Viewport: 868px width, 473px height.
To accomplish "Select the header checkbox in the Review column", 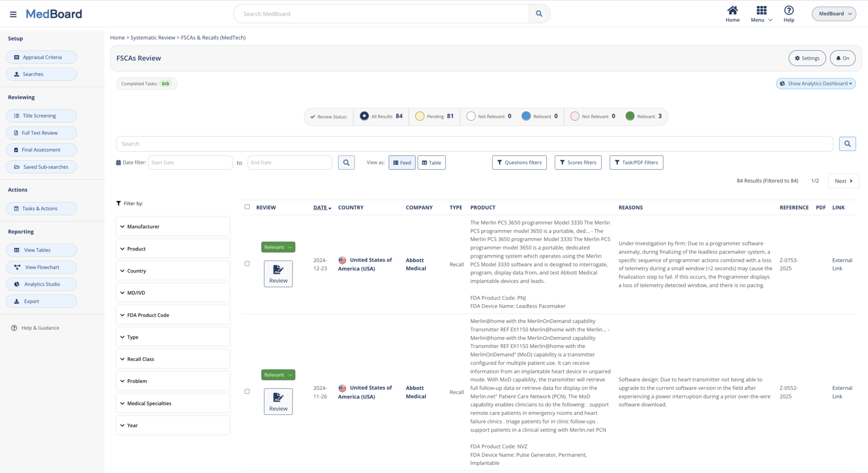I will pyautogui.click(x=247, y=206).
